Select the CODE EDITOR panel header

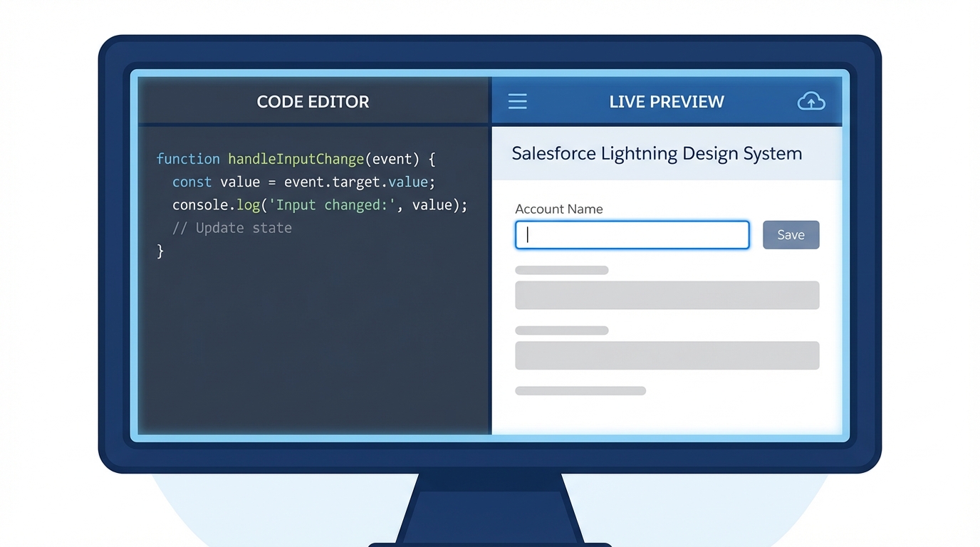point(313,102)
